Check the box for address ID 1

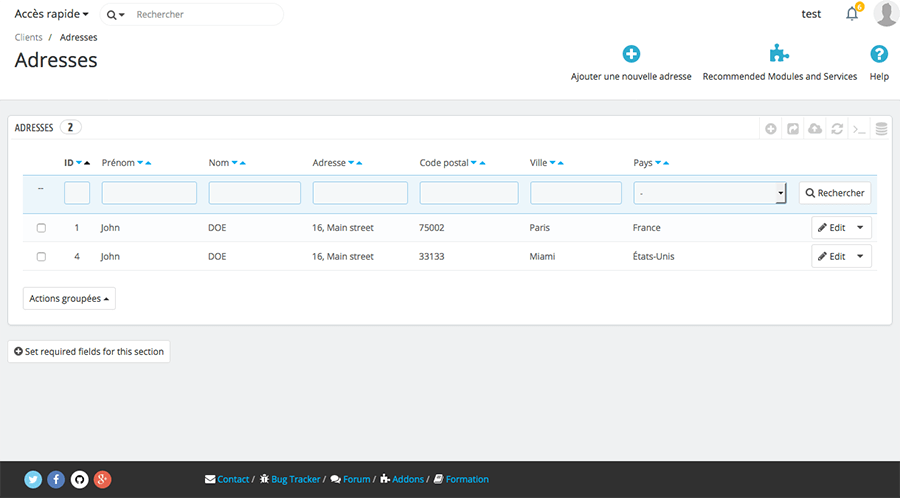[x=41, y=228]
